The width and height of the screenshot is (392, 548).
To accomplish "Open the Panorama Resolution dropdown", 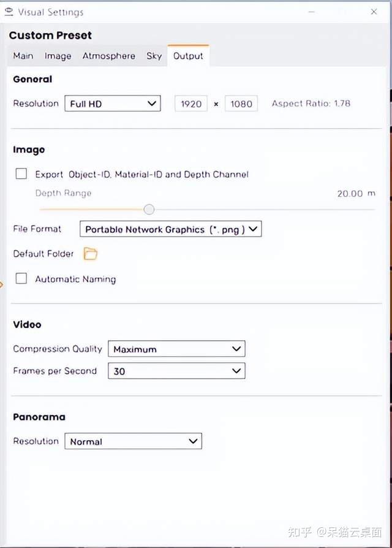I will pos(133,441).
